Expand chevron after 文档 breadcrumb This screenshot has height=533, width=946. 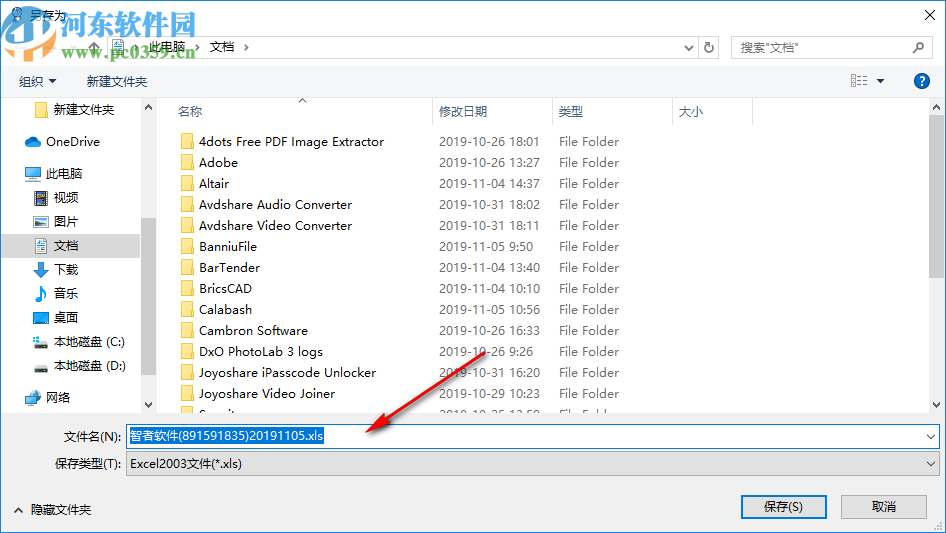[x=246, y=47]
